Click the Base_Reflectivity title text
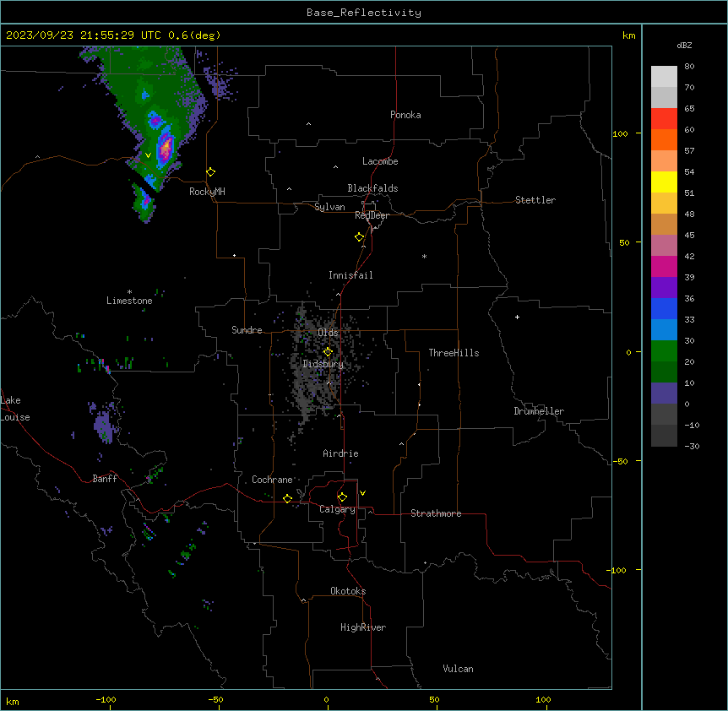 [x=364, y=13]
